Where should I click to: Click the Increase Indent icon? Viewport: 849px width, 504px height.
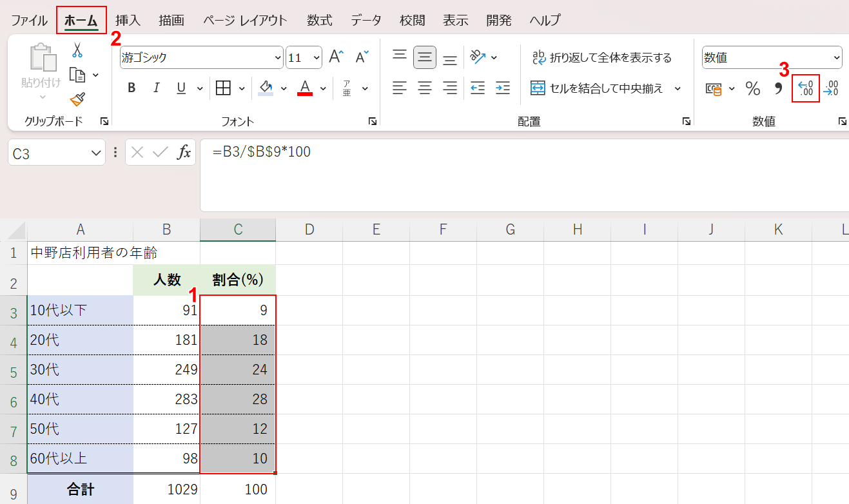point(503,88)
